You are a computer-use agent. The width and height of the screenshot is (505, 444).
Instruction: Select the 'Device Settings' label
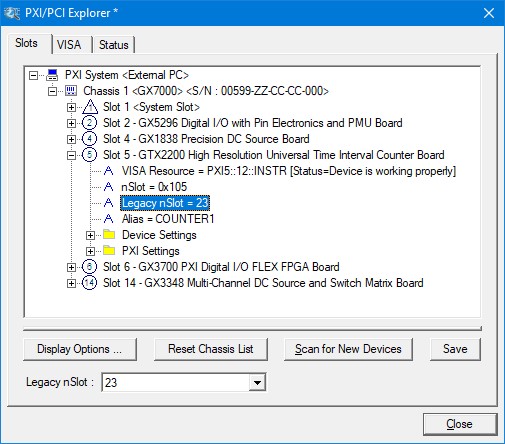click(x=159, y=235)
